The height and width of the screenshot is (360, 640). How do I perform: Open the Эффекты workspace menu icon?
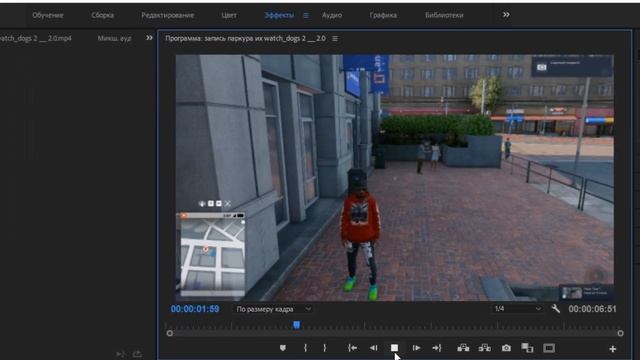point(306,15)
